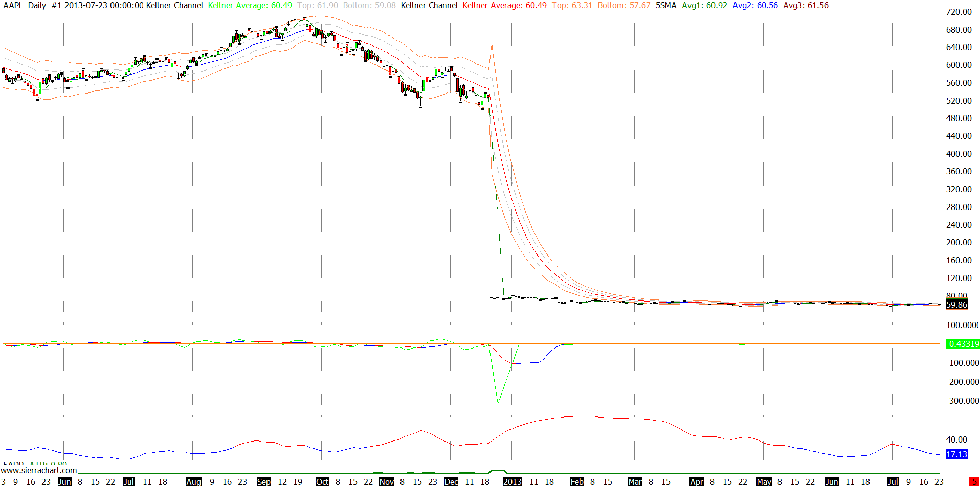Image resolution: width=980 pixels, height=487 pixels.
Task: Select the Aug marker on date axis
Action: (193, 482)
